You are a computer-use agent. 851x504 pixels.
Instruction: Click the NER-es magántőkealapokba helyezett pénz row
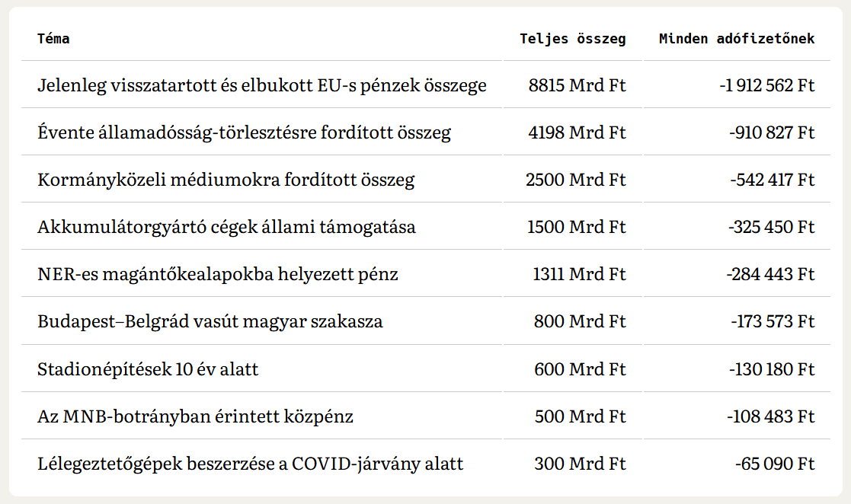pyautogui.click(x=217, y=274)
